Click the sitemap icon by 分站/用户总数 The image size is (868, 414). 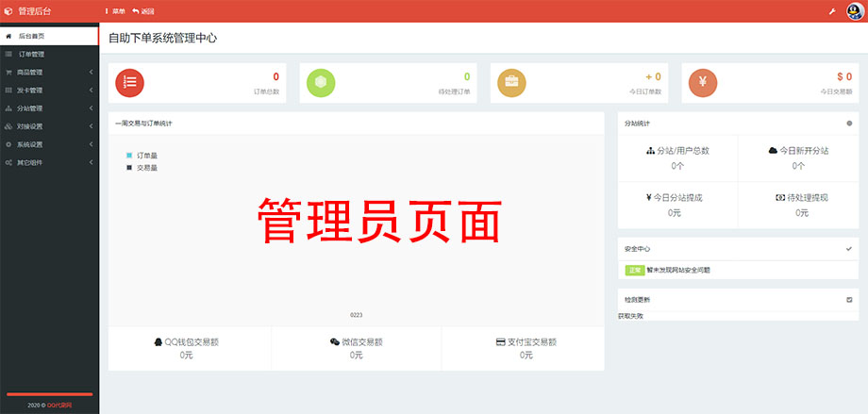click(650, 151)
